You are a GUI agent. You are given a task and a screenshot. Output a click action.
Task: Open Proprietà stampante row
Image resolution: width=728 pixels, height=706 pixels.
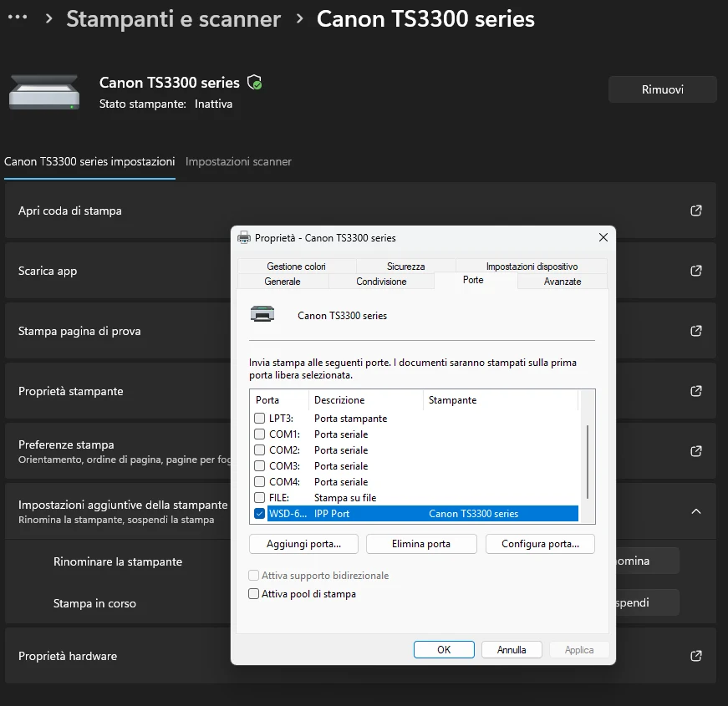(x=360, y=391)
